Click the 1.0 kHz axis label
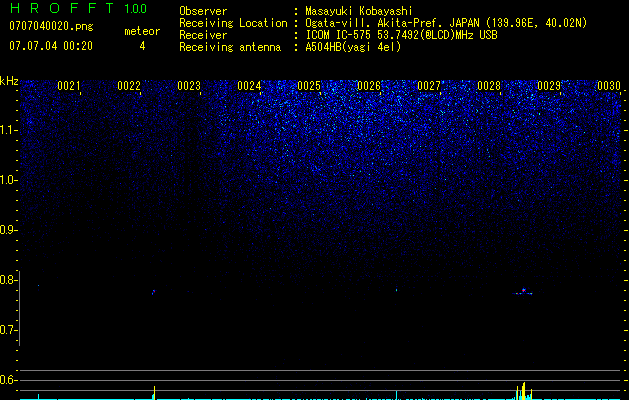Image resolution: width=629 pixels, height=400 pixels. click(x=8, y=180)
